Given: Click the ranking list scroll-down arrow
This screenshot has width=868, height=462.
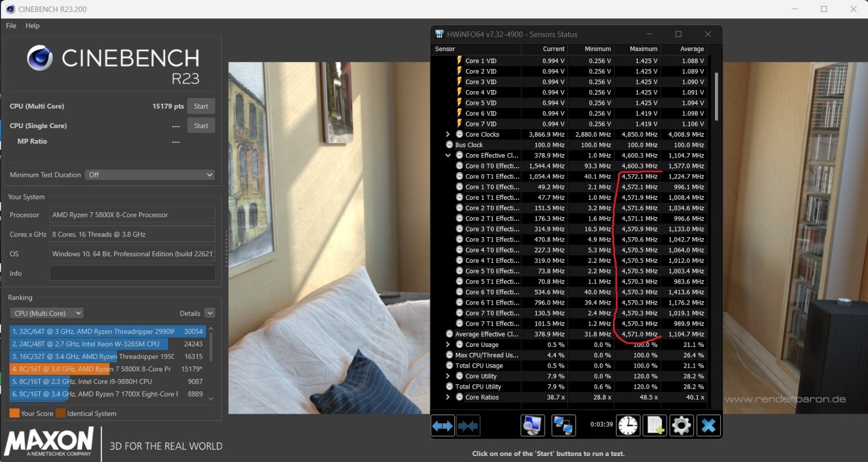Looking at the screenshot, I should pos(211,398).
